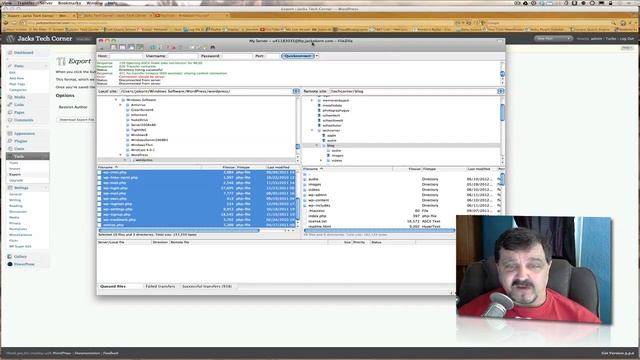Image resolution: width=640 pixels, height=360 pixels.
Task: Open the Bookmarks menu in menu bar
Action: pyautogui.click(x=69, y=3)
